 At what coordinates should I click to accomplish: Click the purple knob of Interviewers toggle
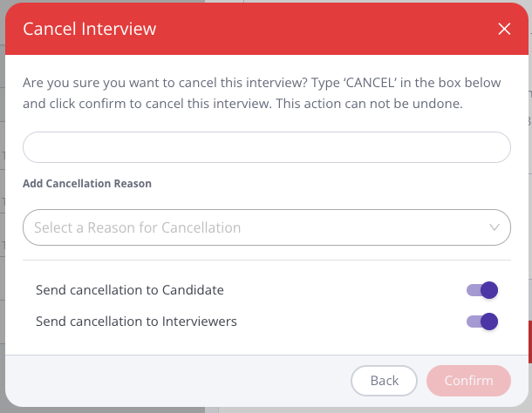point(489,322)
